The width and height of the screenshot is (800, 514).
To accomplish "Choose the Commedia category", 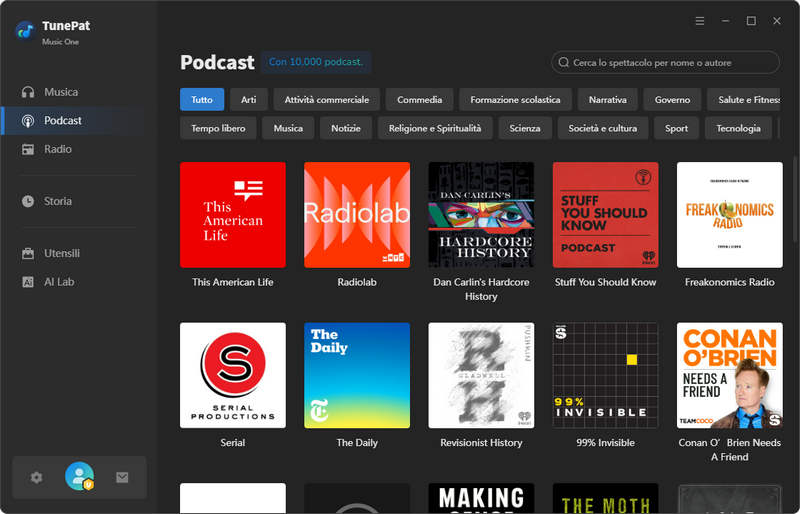I will [419, 100].
